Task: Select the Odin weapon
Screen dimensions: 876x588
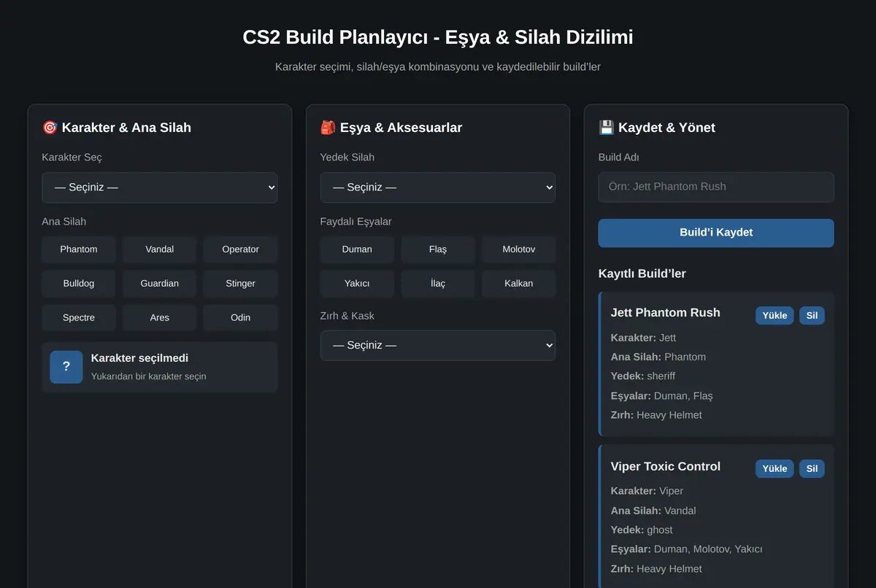Action: click(240, 318)
